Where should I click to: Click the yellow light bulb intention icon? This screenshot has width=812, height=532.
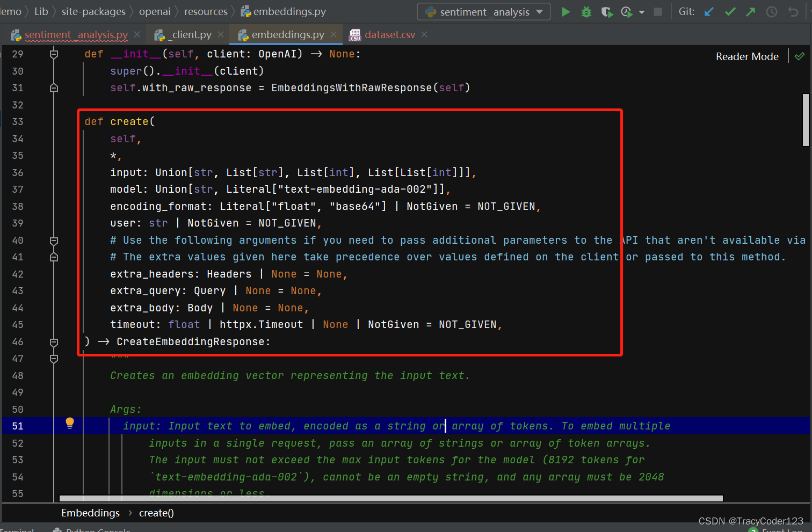(70, 423)
